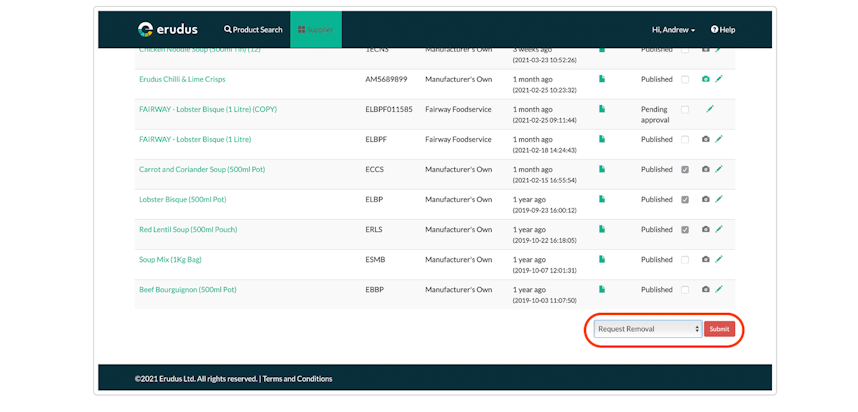858x412 pixels.
Task: Click Fairway Foodservice in ELBPF011585 row
Action: click(458, 109)
